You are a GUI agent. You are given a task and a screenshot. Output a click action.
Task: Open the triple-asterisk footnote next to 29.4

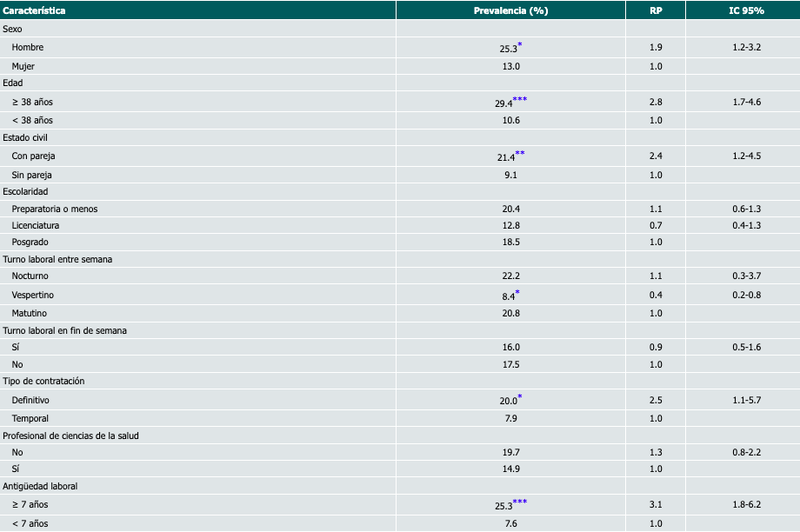point(520,100)
